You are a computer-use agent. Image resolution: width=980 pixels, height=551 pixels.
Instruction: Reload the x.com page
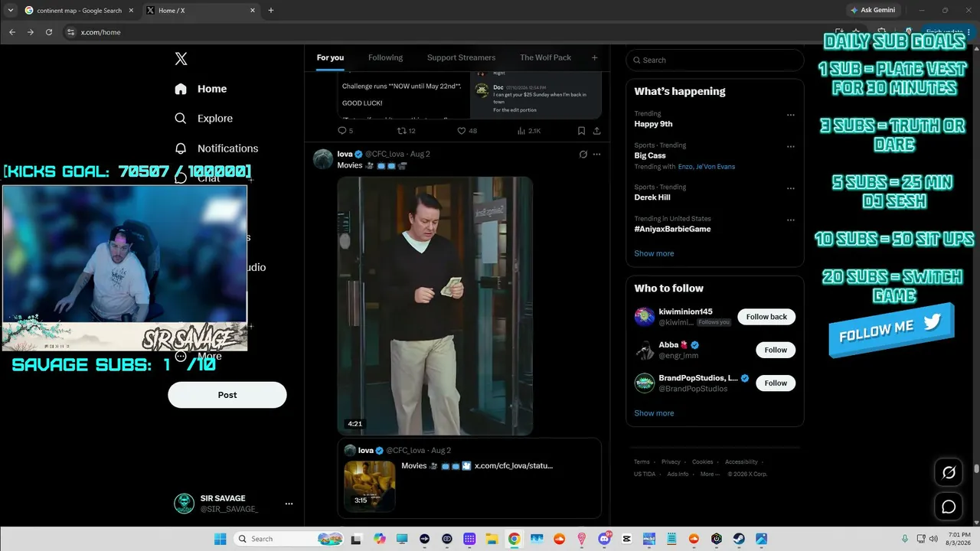point(49,32)
